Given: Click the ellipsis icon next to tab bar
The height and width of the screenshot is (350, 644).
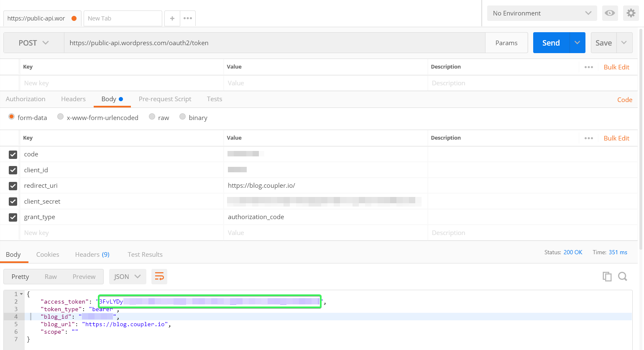Looking at the screenshot, I should click(x=187, y=18).
